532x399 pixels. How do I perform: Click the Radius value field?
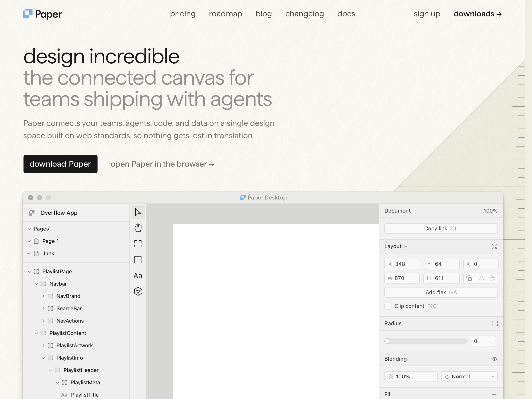click(484, 341)
